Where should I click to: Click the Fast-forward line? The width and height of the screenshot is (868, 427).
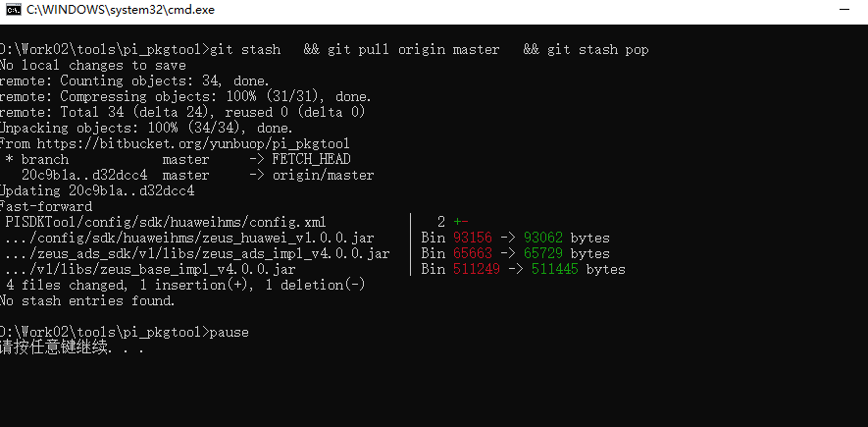(x=46, y=206)
